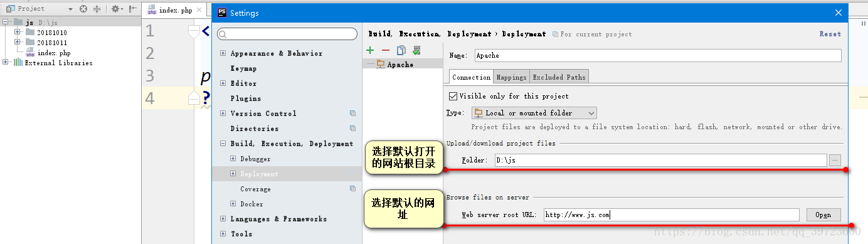Click the project-level icon beside Version Control

tap(352, 114)
